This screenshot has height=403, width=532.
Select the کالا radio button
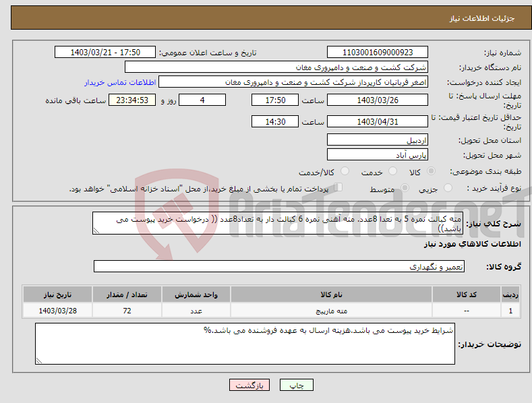tap(432, 171)
